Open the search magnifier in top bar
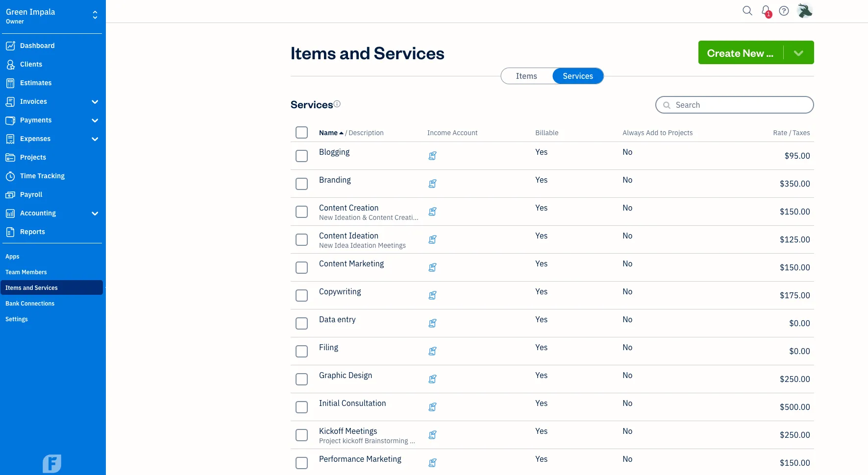Image resolution: width=868 pixels, height=475 pixels. pos(747,11)
